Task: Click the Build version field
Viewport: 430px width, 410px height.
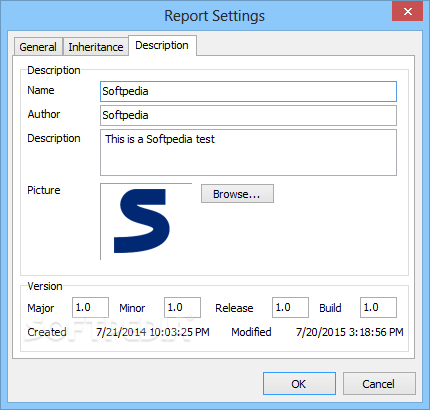Action: [378, 307]
